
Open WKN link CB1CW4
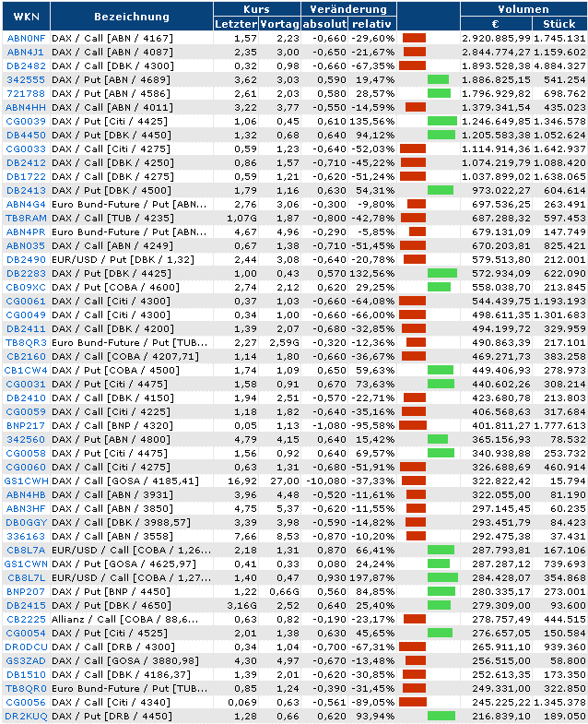pos(26,371)
